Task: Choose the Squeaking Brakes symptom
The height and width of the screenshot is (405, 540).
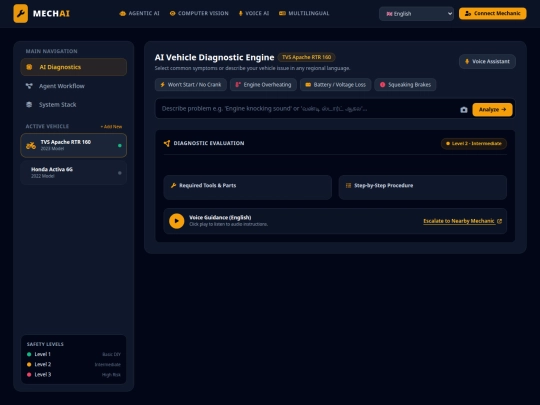Action: pyautogui.click(x=405, y=85)
